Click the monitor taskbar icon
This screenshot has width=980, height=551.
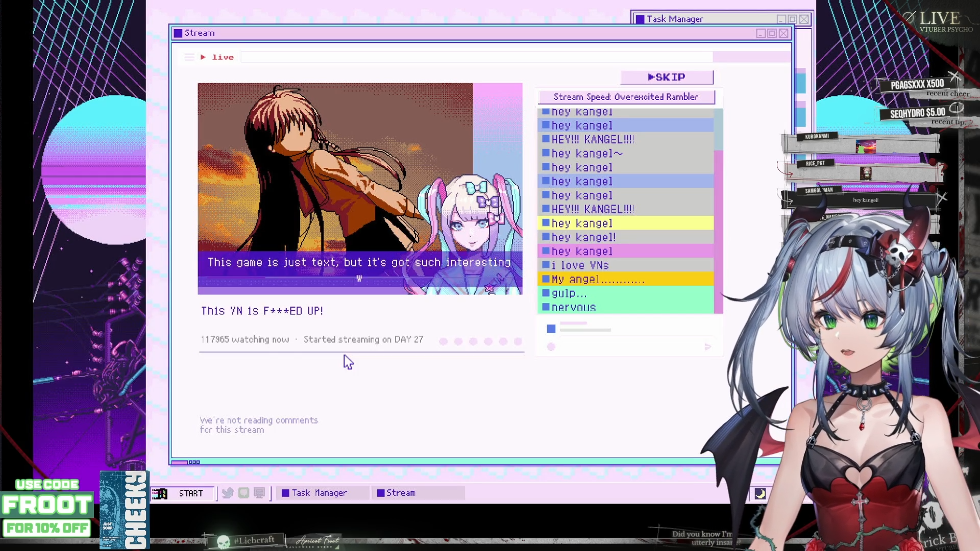(x=259, y=493)
